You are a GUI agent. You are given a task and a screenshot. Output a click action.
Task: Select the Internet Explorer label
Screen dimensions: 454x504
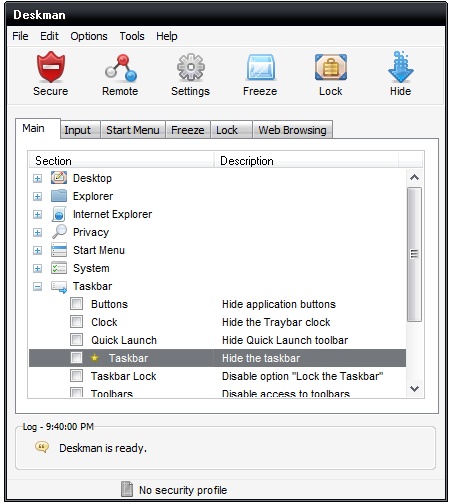coord(112,214)
